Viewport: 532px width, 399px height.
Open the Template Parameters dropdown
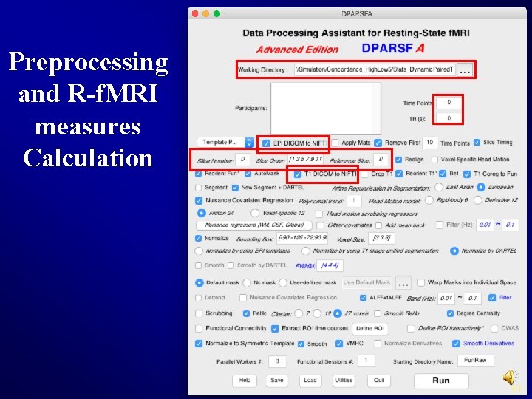tap(225, 142)
